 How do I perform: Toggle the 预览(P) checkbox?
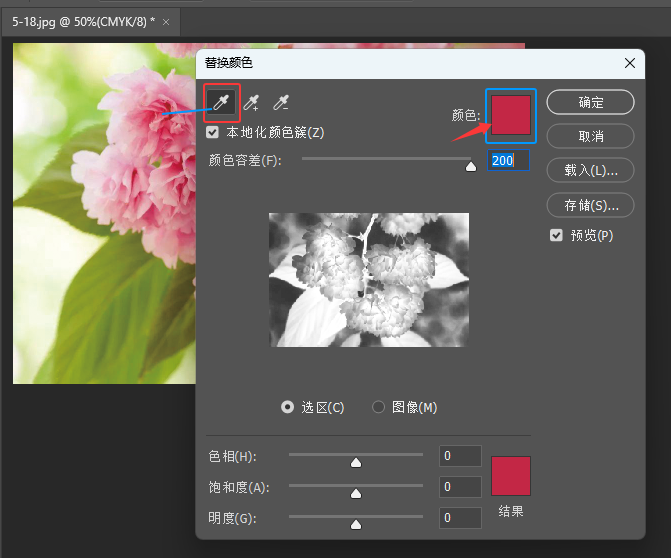click(556, 235)
